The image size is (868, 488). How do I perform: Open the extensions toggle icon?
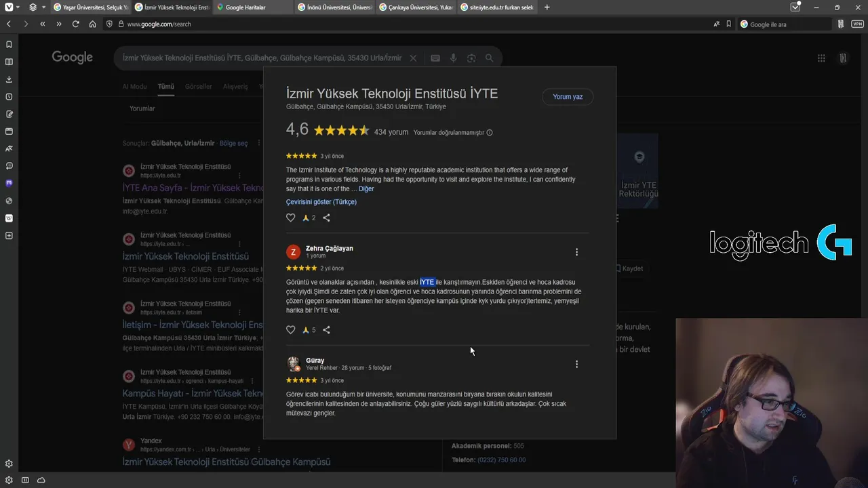pos(841,24)
